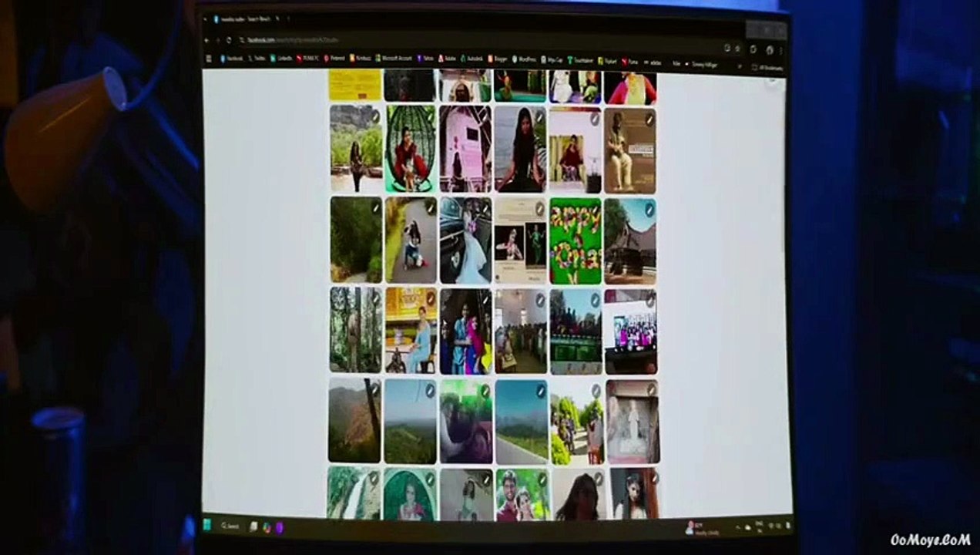
Task: Open the green forest hillside photo
Action: pos(356,239)
